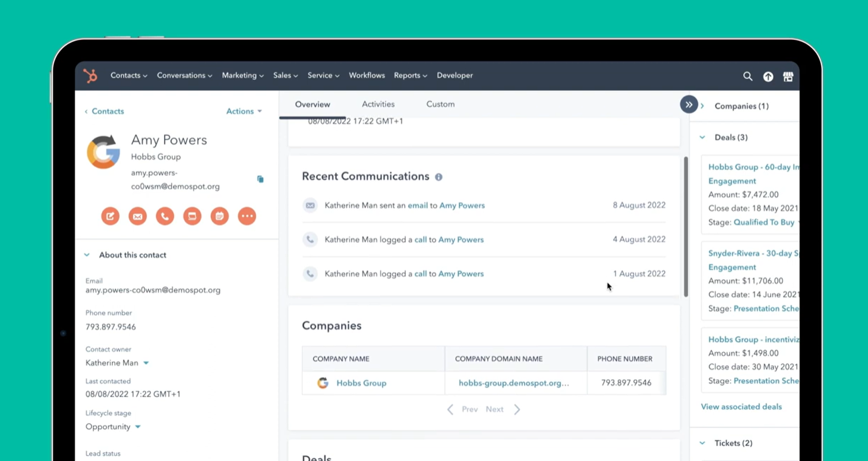Screen dimensions: 868x461
Task: Click the Hobbs Group company logo icon
Action: point(323,383)
